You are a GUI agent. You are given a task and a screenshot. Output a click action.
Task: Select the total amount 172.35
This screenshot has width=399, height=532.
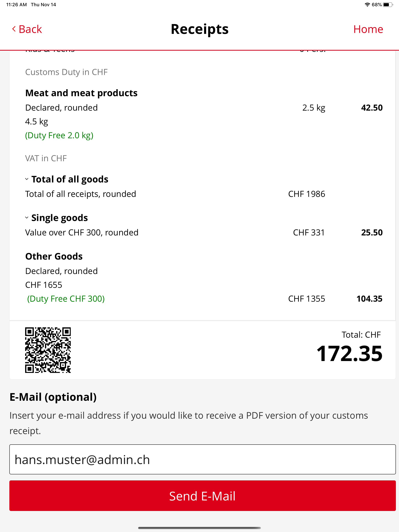(349, 353)
